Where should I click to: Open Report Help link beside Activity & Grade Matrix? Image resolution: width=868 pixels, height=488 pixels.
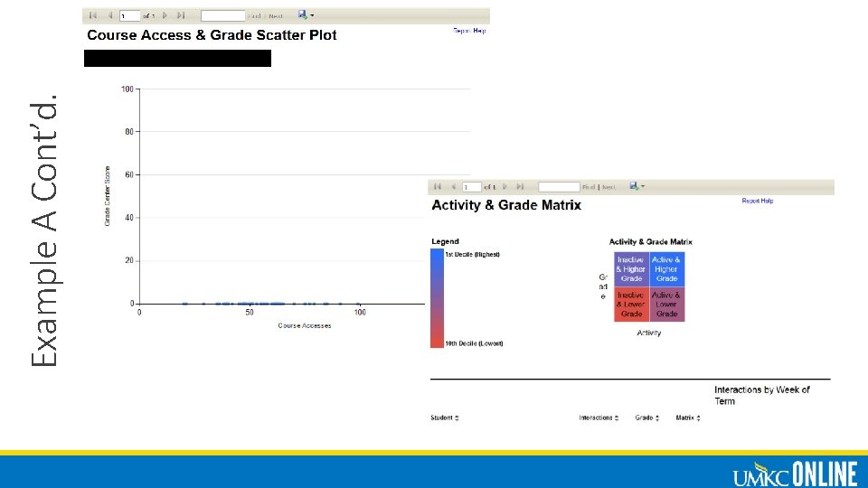(758, 201)
